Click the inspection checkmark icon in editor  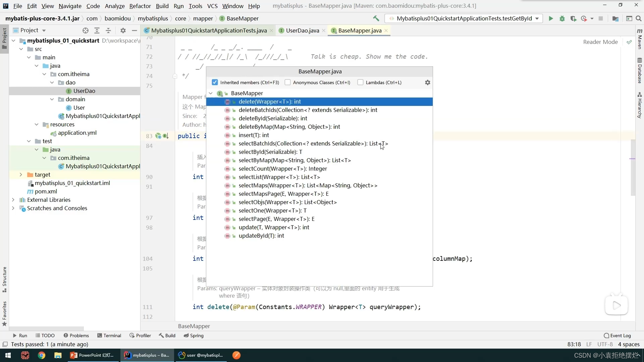tap(629, 42)
